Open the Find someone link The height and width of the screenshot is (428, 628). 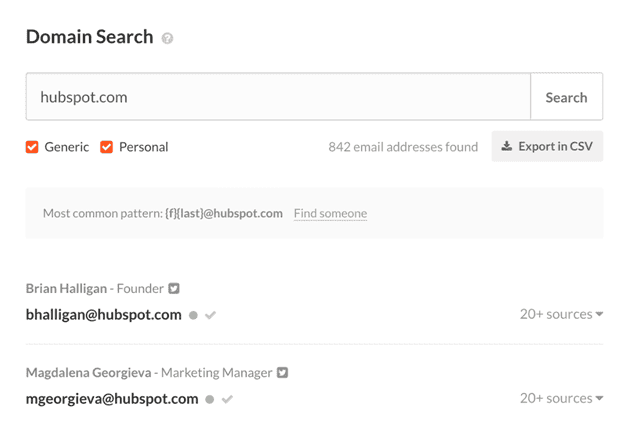tap(330, 213)
